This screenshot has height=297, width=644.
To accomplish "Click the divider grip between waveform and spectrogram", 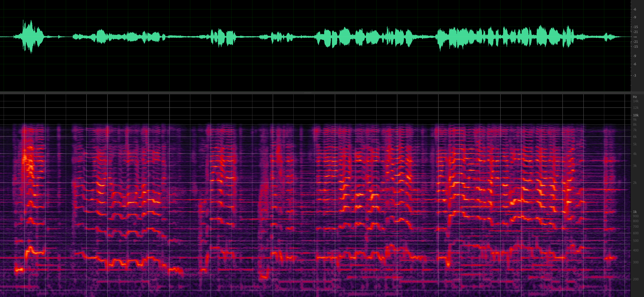I will pos(307,93).
